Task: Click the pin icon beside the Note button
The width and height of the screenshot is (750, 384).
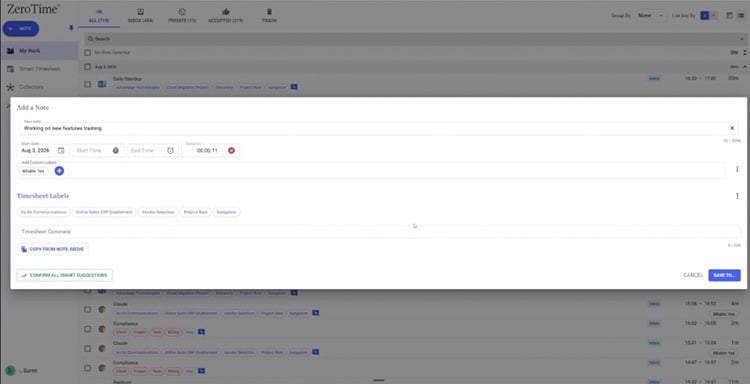Action: [x=71, y=28]
